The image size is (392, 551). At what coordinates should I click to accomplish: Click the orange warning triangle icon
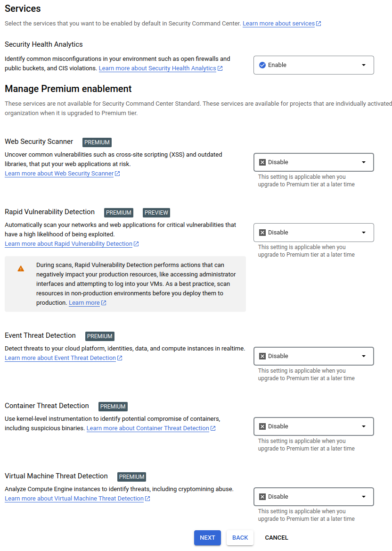tap(21, 269)
